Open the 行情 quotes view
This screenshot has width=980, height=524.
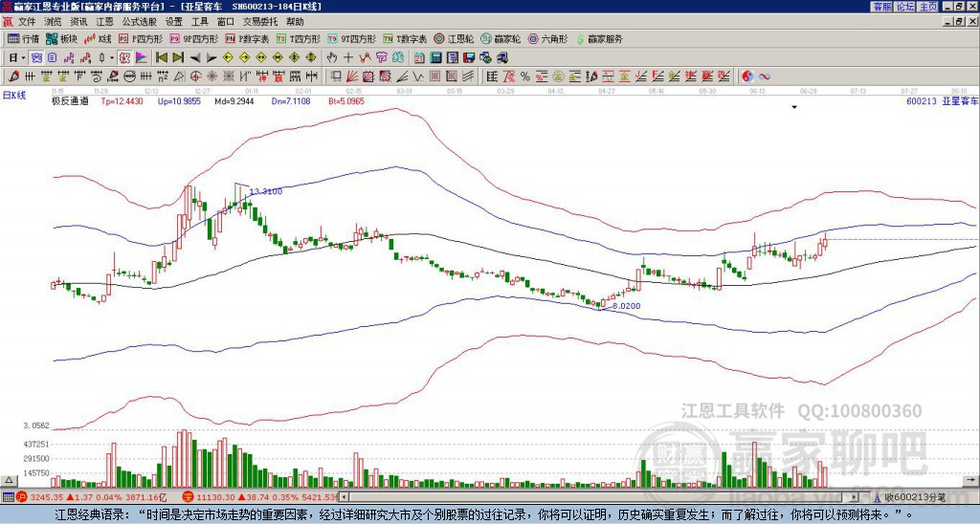pyautogui.click(x=24, y=38)
